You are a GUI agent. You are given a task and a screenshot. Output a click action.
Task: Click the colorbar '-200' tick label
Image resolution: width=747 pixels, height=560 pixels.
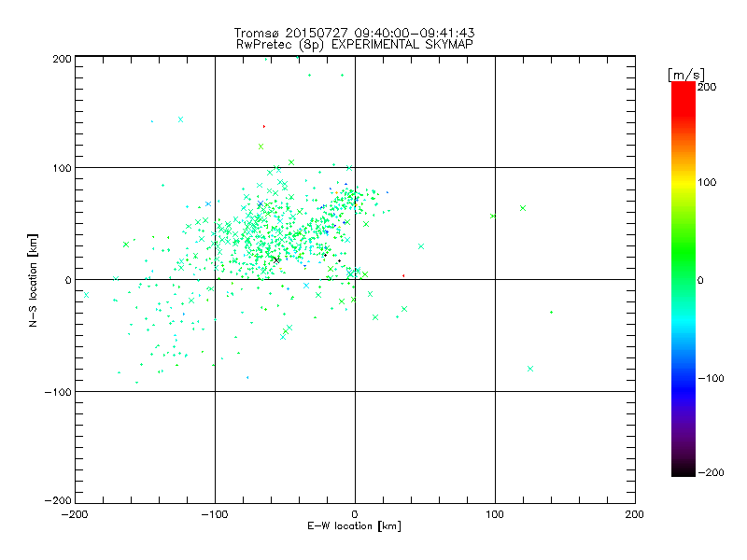pos(711,472)
